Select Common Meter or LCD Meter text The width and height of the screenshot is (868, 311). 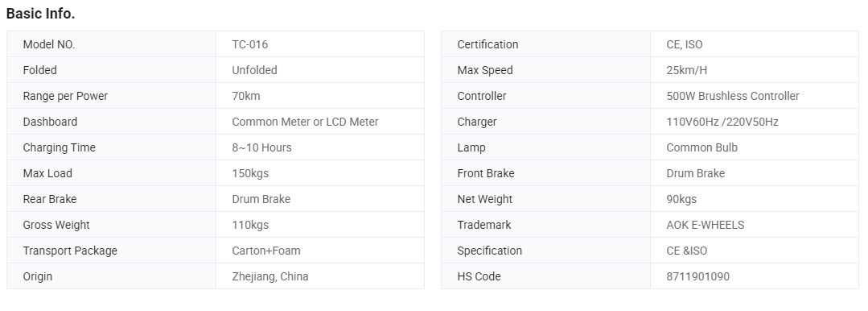pyautogui.click(x=305, y=122)
